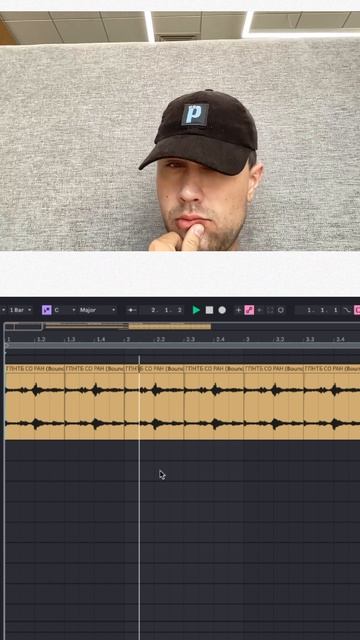Stop playback with the square Stop button
This screenshot has width=360, height=640.
[x=209, y=310]
